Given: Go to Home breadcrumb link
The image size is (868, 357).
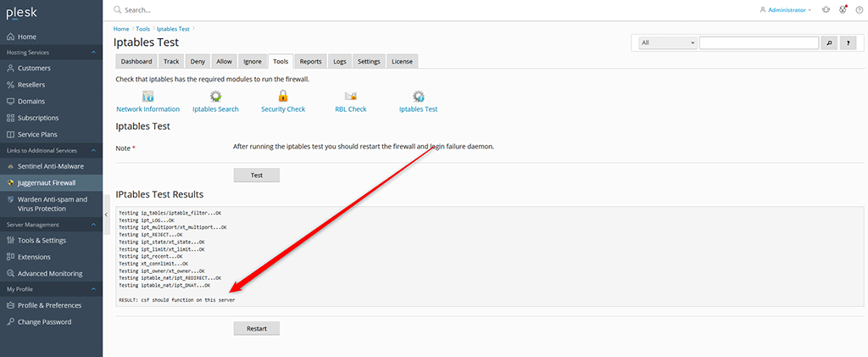Looking at the screenshot, I should point(121,29).
